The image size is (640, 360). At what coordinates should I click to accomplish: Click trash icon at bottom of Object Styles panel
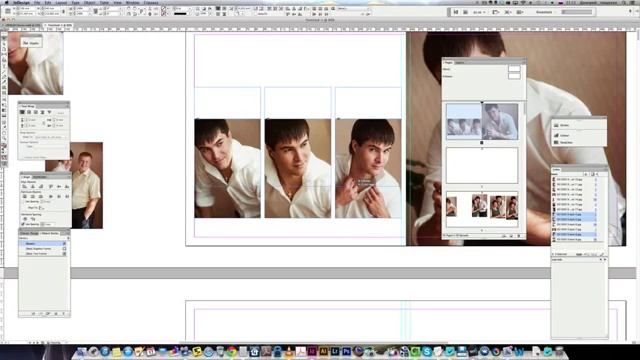(x=64, y=313)
